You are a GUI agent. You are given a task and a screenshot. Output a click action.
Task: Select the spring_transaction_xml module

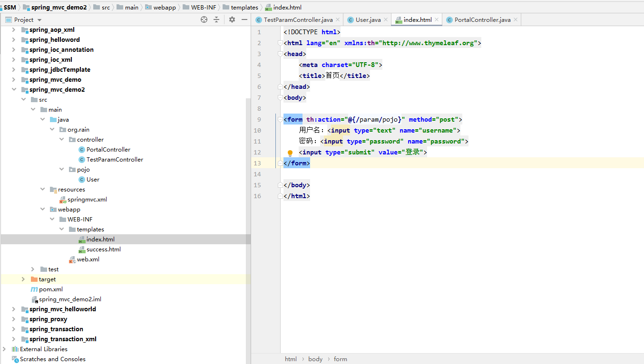pyautogui.click(x=63, y=339)
